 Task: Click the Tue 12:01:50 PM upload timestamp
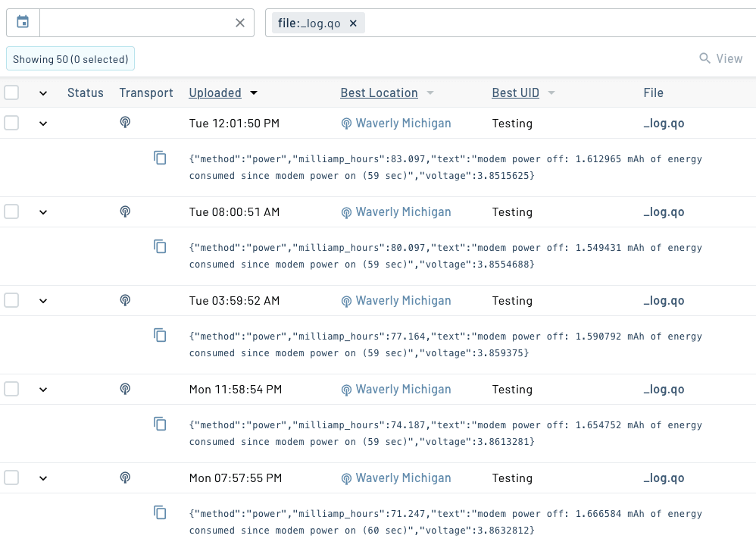point(234,123)
